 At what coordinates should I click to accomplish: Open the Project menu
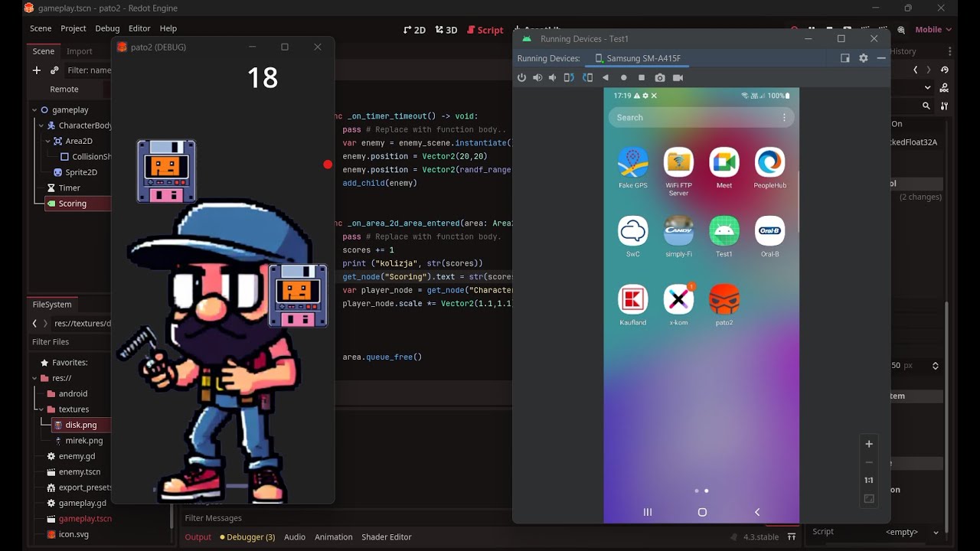click(73, 28)
